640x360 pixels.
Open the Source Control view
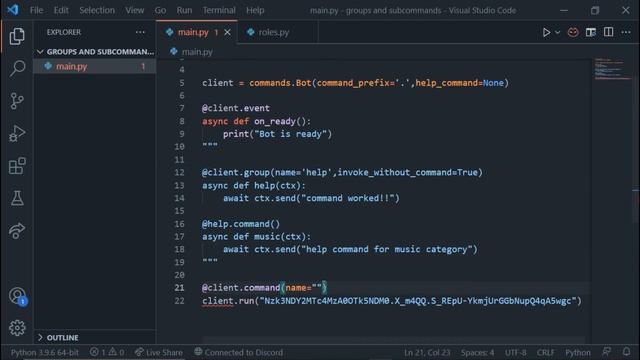point(17,101)
